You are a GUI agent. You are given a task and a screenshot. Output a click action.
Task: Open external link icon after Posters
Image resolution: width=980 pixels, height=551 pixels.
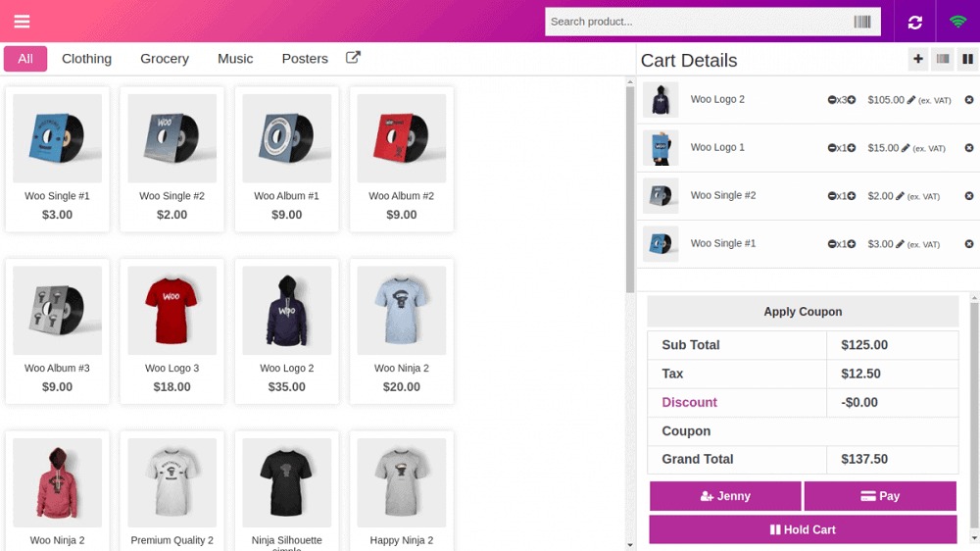point(353,58)
